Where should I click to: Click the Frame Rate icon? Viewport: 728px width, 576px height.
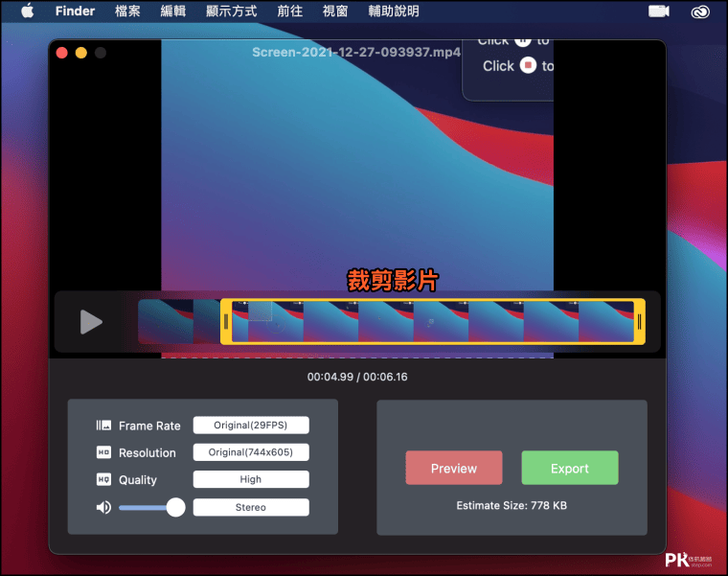click(x=103, y=425)
